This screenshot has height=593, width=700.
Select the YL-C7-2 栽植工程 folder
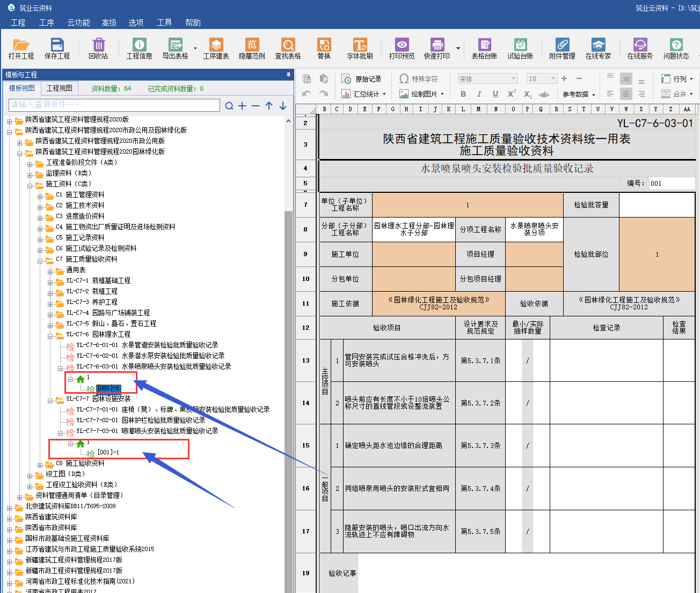pyautogui.click(x=92, y=291)
